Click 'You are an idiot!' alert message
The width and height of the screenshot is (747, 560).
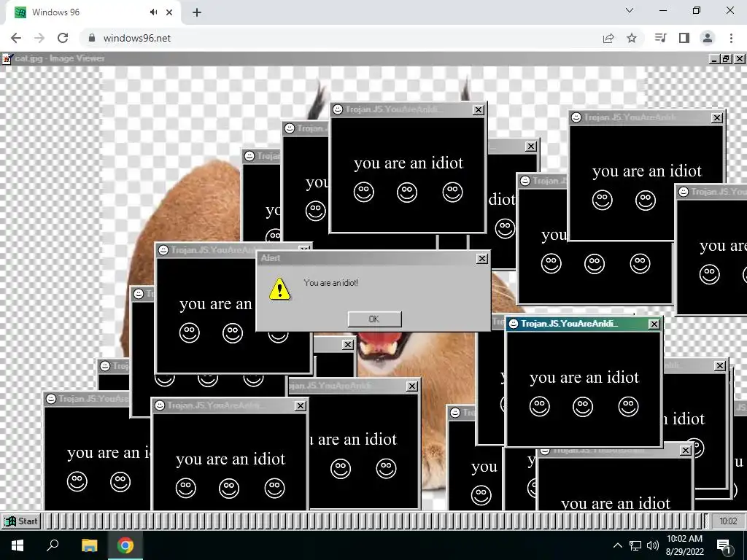(330, 282)
